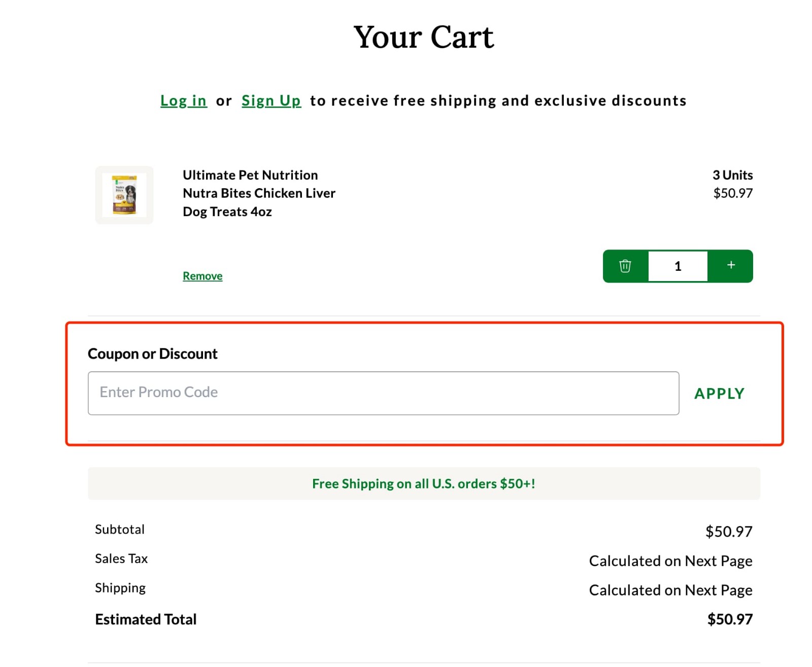The width and height of the screenshot is (812, 667).
Task: Click the Coupon or Discount heading
Action: point(153,353)
